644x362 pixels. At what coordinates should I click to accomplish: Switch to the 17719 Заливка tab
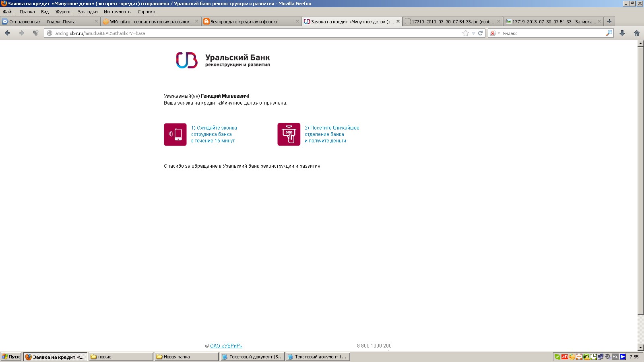pos(553,21)
